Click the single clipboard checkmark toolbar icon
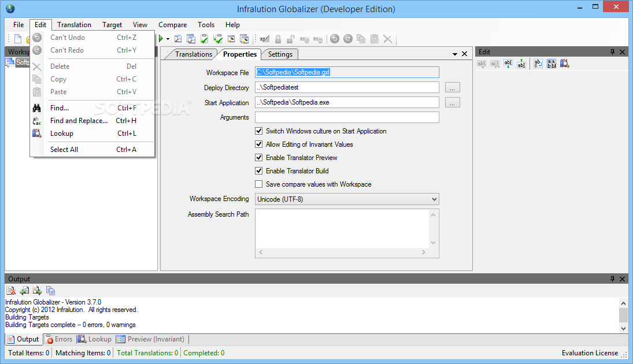The width and height of the screenshot is (633, 364). [x=205, y=39]
